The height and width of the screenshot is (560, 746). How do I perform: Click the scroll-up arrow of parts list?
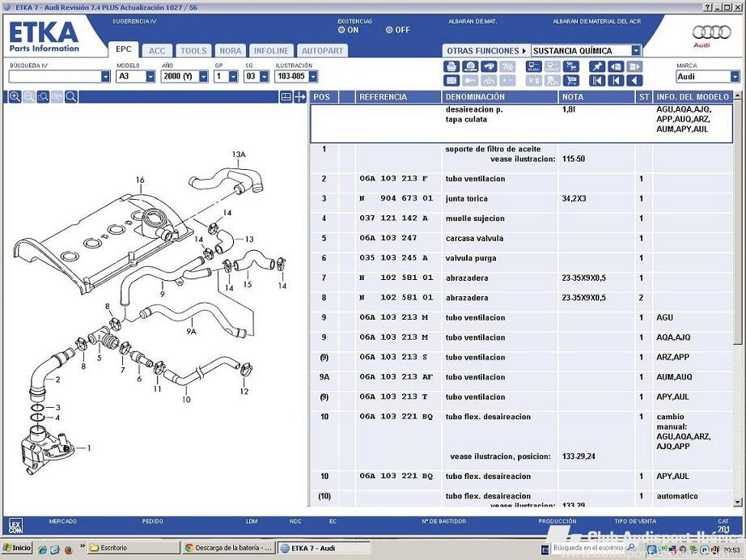(737, 95)
